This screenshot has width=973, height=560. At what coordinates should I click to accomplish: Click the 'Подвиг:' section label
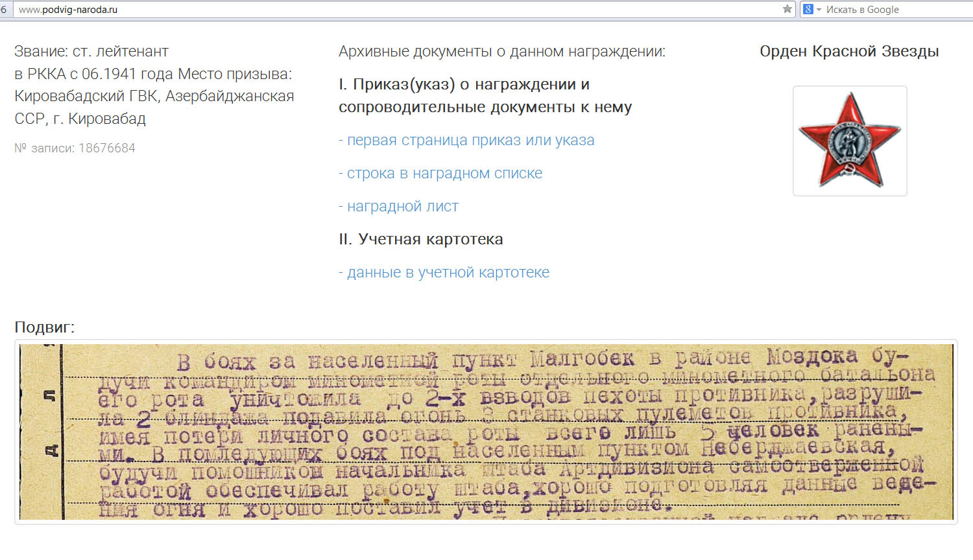45,327
